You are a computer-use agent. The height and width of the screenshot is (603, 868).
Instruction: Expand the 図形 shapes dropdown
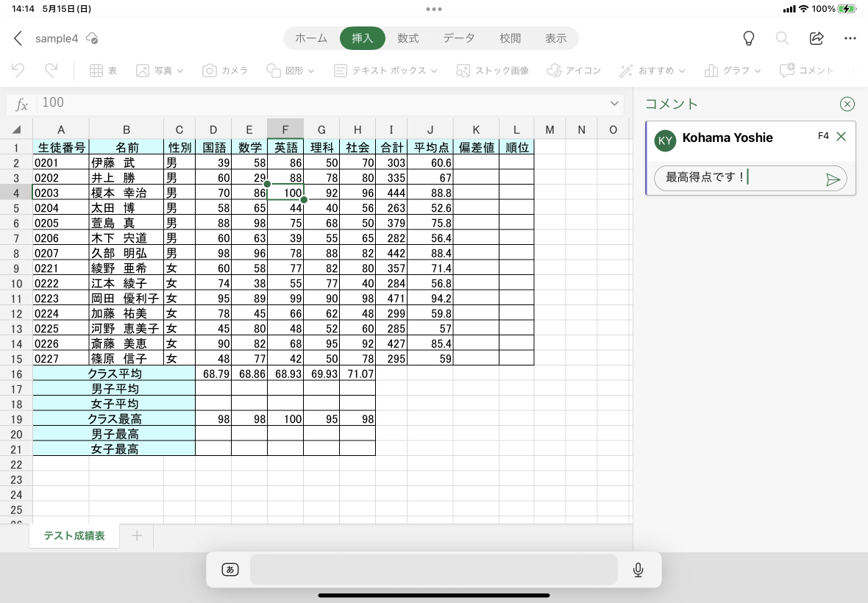tap(311, 71)
